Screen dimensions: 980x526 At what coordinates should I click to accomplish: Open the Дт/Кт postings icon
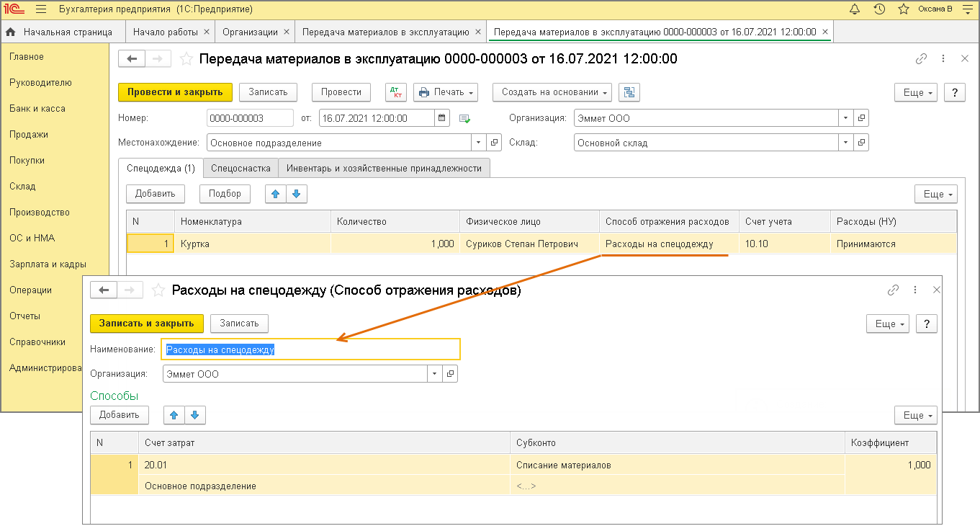(x=396, y=92)
